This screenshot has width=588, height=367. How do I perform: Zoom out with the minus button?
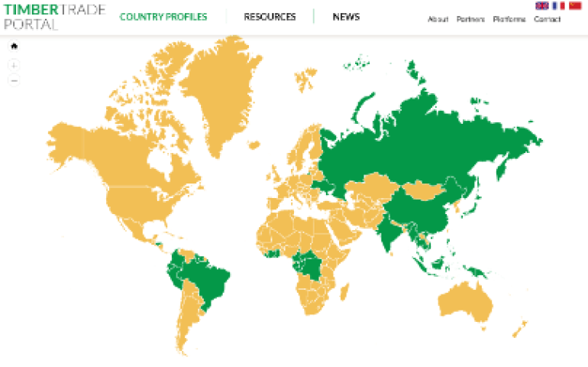coord(14,80)
